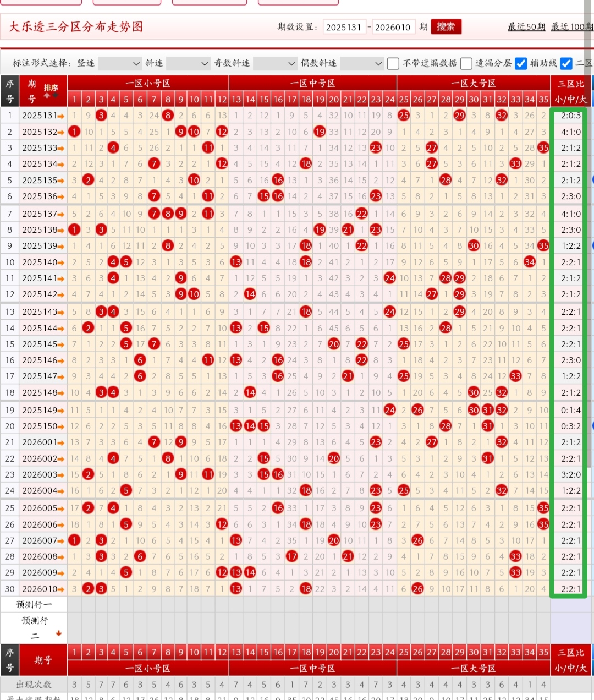594x700 pixels.
Task: Expand the 奇数斜连 dropdown
Action: (x=275, y=64)
